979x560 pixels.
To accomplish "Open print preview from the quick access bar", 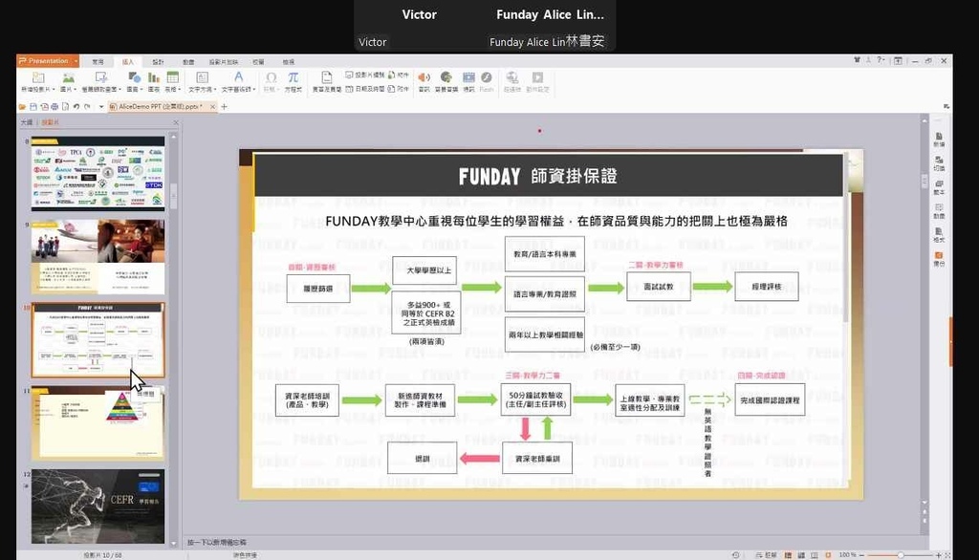I will [65, 107].
